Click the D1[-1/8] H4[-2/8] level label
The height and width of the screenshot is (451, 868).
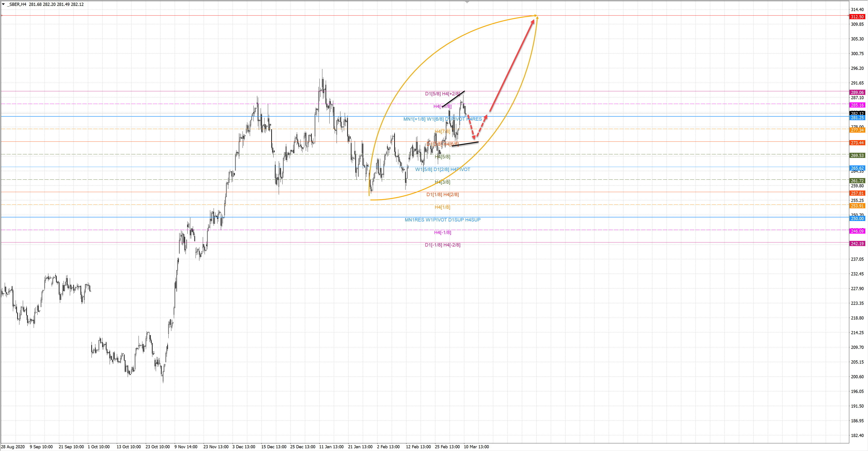(x=442, y=245)
